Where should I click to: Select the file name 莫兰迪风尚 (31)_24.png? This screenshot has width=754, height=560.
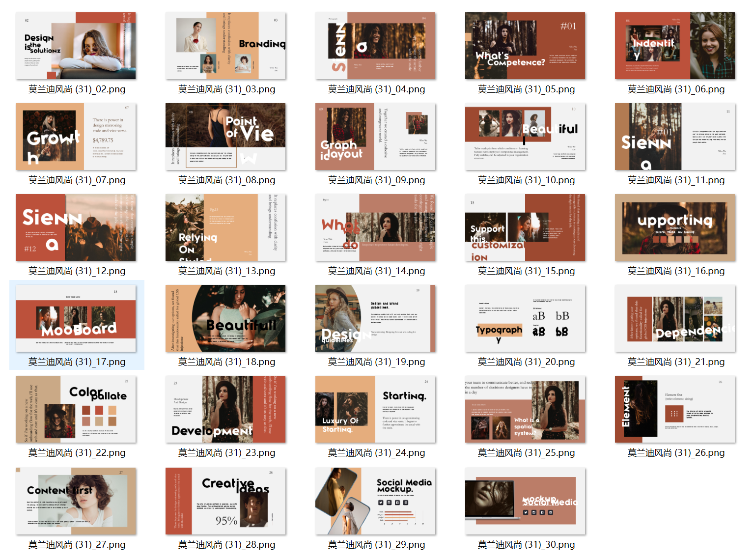[x=376, y=452]
